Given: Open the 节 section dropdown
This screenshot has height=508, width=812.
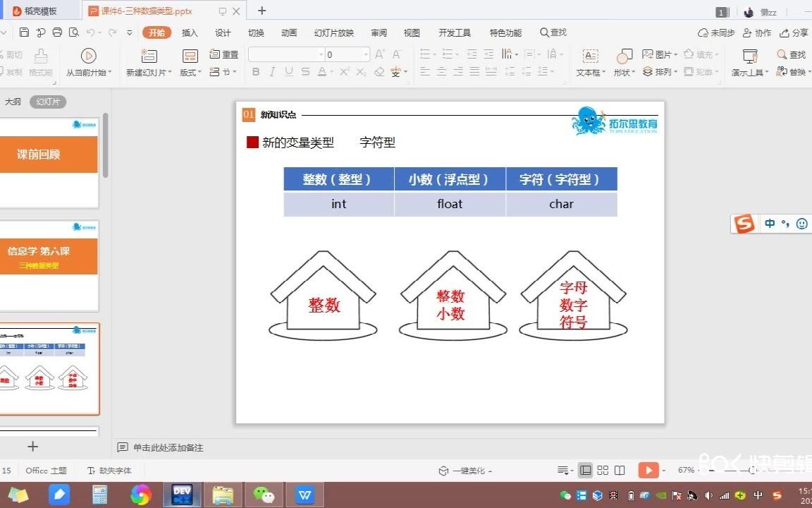Looking at the screenshot, I should pyautogui.click(x=223, y=71).
